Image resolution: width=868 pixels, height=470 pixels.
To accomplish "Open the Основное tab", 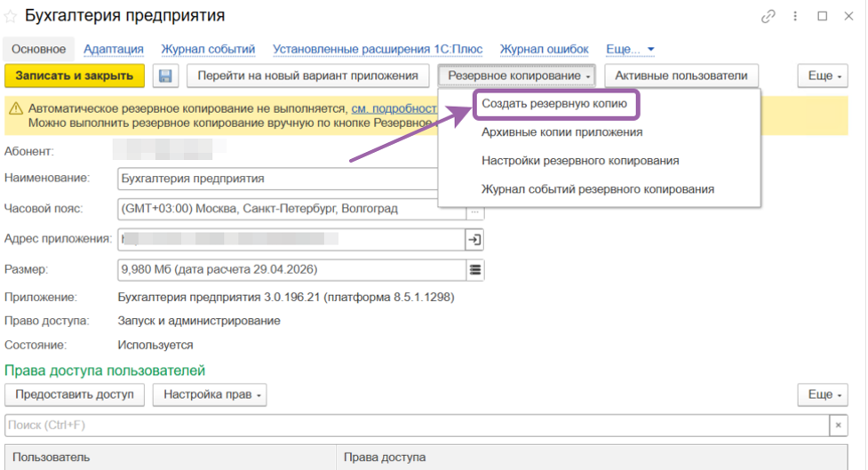I will click(x=39, y=49).
